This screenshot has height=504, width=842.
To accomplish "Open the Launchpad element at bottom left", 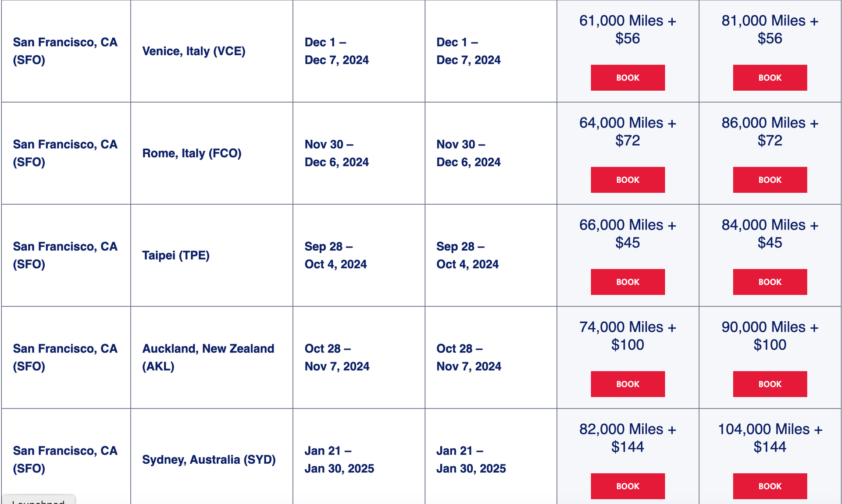I will pyautogui.click(x=39, y=501).
